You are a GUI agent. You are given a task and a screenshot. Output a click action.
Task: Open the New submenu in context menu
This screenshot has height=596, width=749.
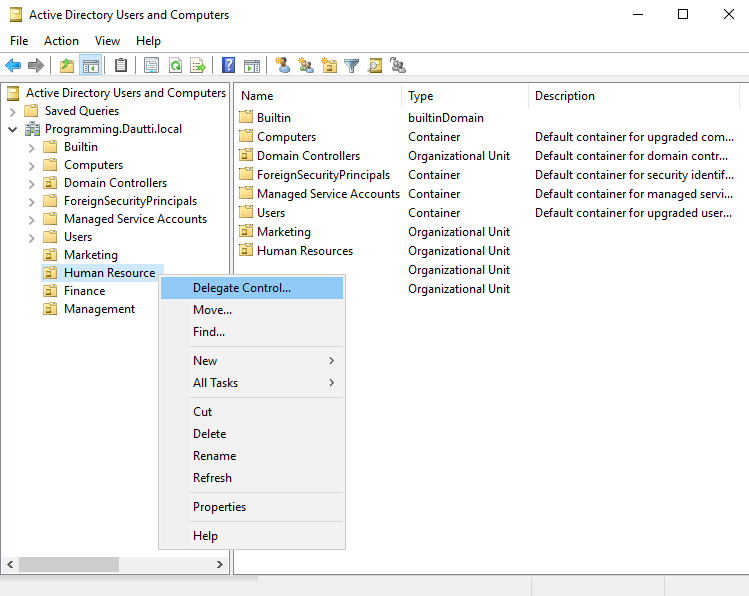(x=252, y=361)
